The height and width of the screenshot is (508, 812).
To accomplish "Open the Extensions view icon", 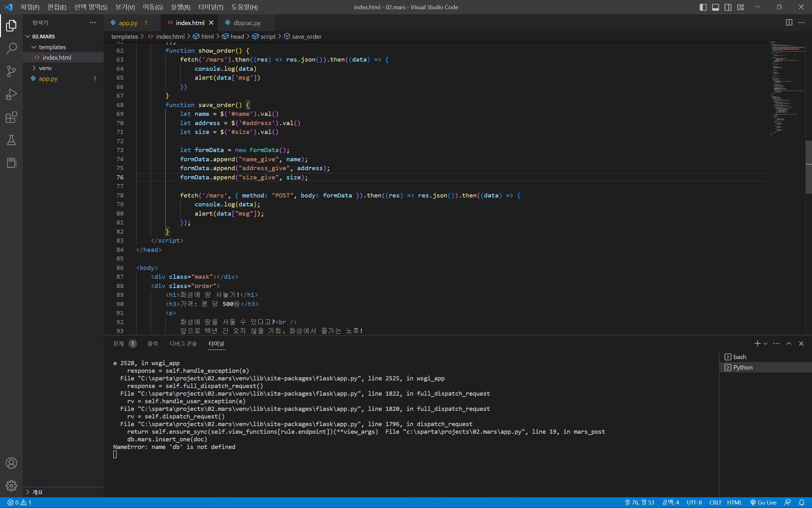I will pyautogui.click(x=11, y=117).
